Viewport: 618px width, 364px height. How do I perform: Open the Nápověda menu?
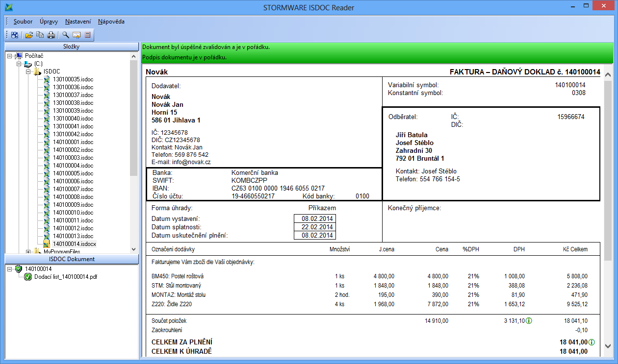111,22
